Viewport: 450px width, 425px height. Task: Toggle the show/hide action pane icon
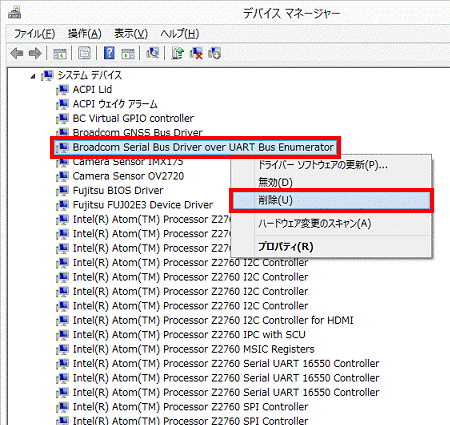tap(128, 53)
